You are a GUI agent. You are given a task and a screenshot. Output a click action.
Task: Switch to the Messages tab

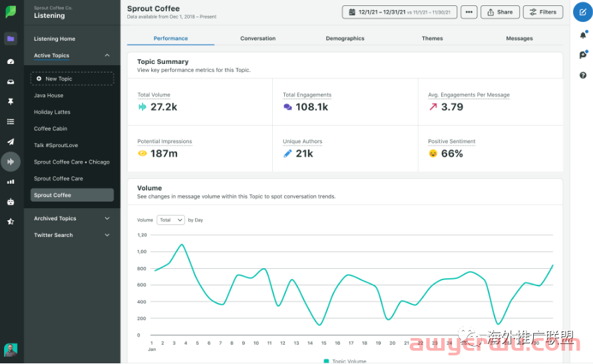click(519, 39)
